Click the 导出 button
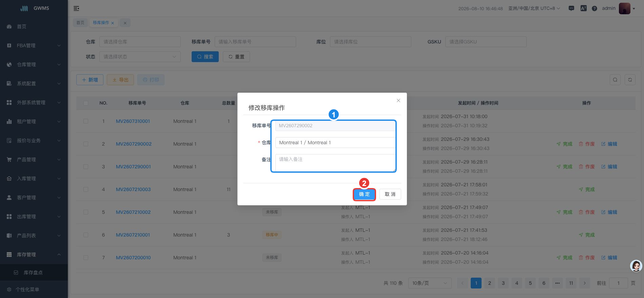This screenshot has width=644, height=298. click(120, 80)
